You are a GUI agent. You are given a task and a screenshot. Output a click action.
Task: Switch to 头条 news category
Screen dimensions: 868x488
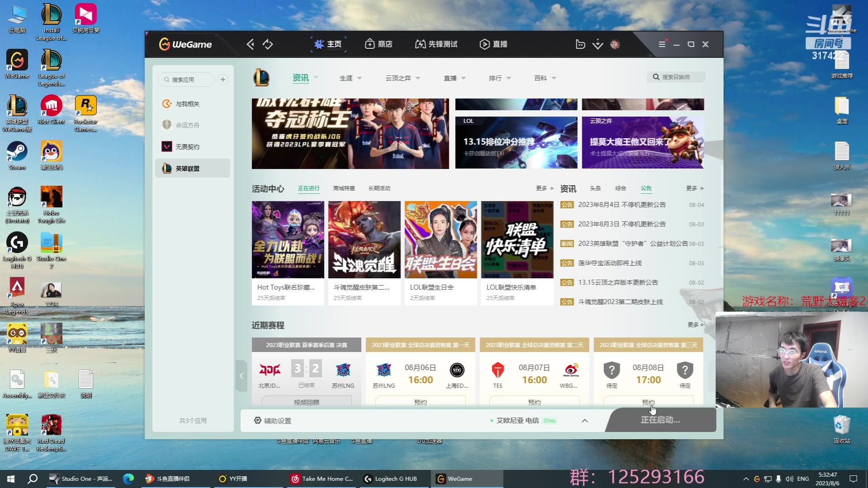(595, 188)
